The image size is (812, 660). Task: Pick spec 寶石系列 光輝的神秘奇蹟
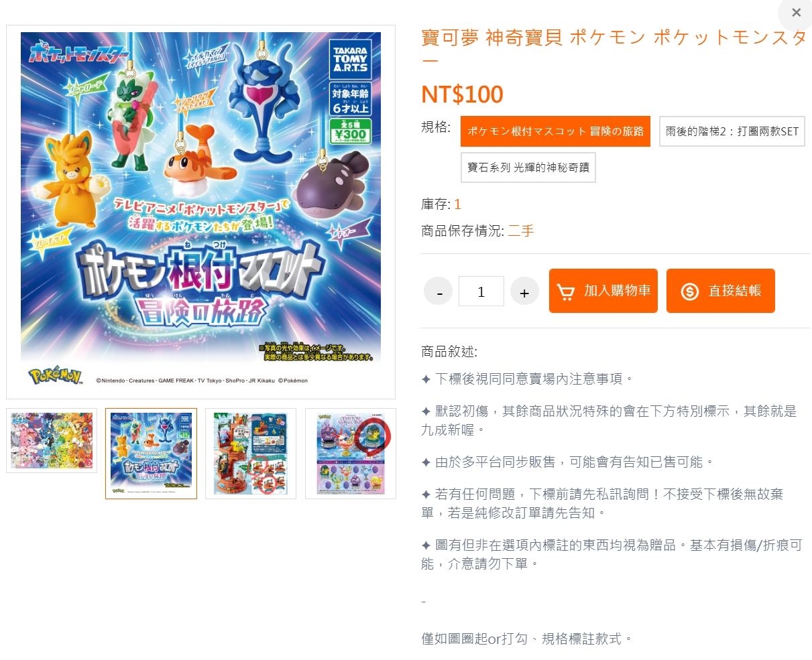click(x=528, y=168)
